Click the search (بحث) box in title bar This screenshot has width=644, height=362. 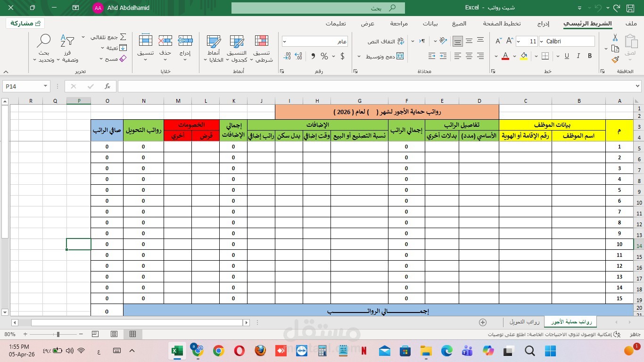point(318,8)
